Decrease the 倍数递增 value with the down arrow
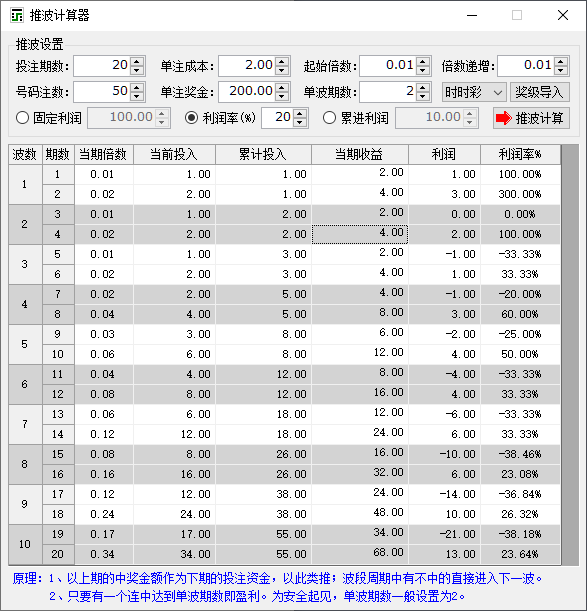The image size is (587, 611). coord(560,71)
